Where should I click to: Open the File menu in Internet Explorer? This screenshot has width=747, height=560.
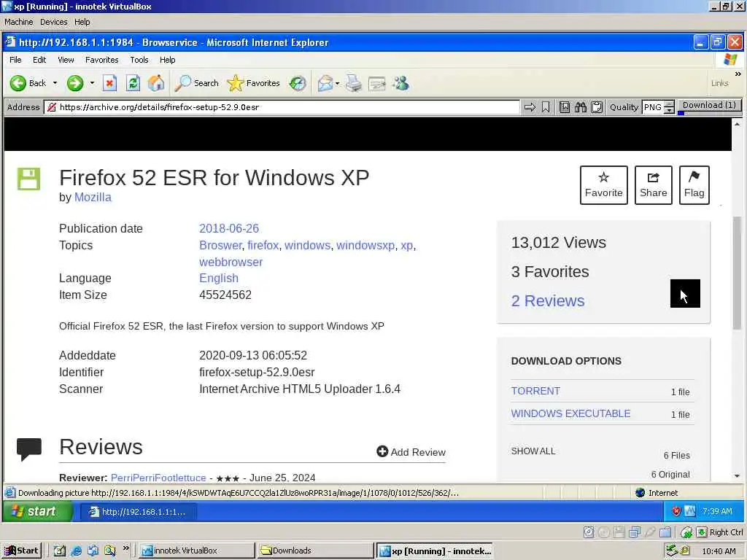(15, 60)
